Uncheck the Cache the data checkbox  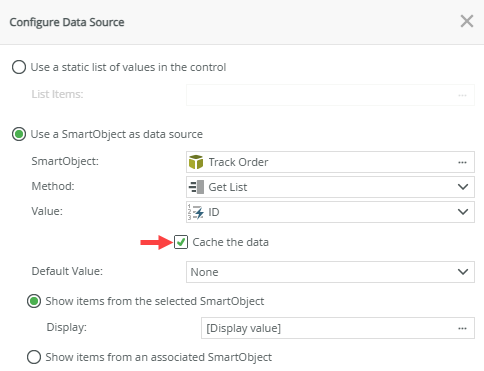(181, 242)
